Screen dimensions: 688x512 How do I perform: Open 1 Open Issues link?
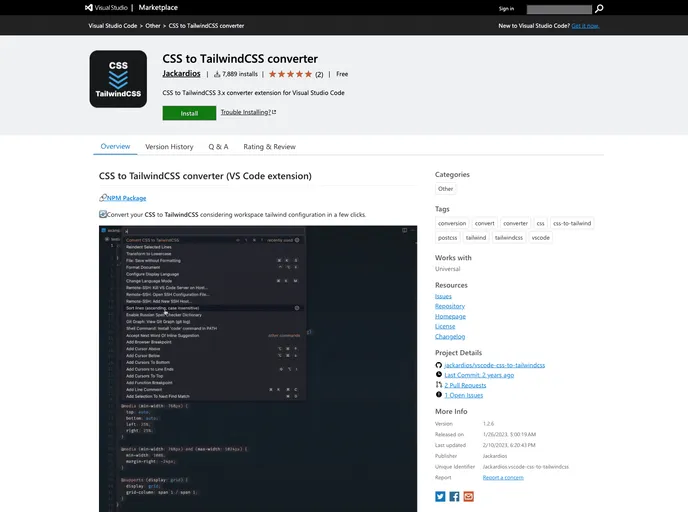464,395
